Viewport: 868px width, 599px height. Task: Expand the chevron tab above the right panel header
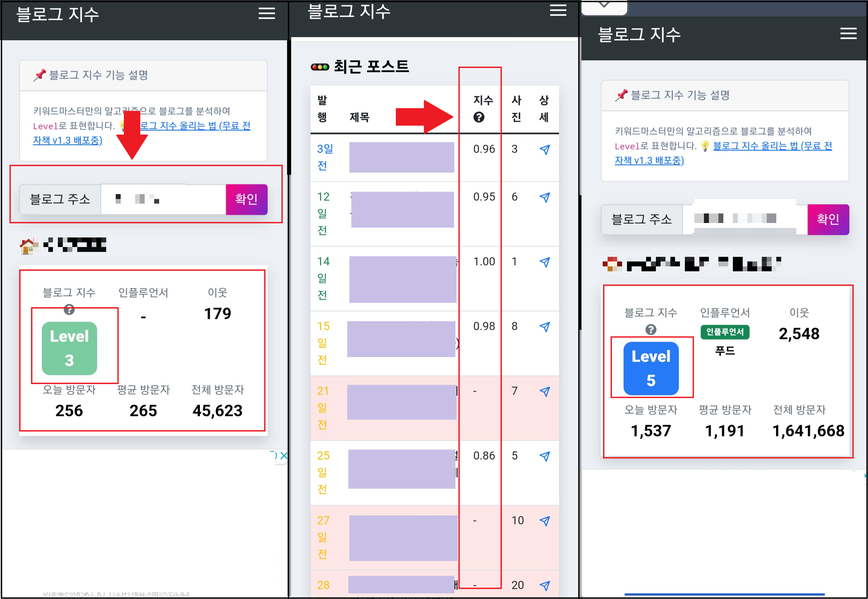[x=604, y=5]
